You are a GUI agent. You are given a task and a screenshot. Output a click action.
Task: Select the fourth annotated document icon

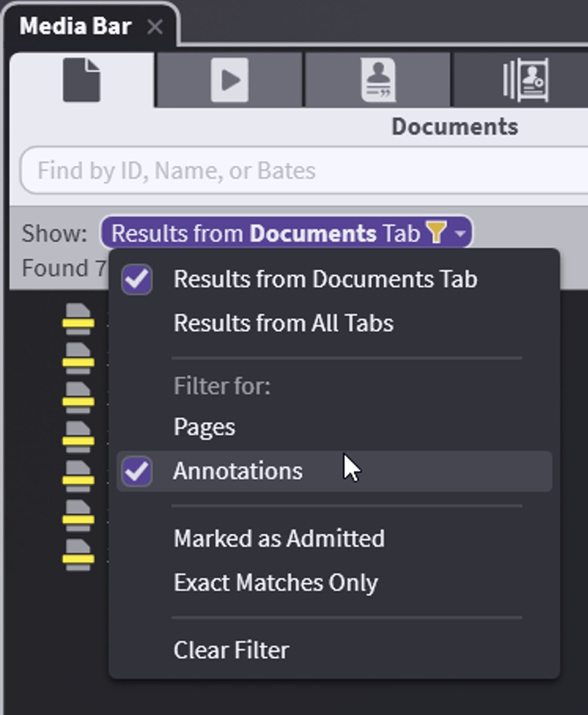pyautogui.click(x=78, y=436)
